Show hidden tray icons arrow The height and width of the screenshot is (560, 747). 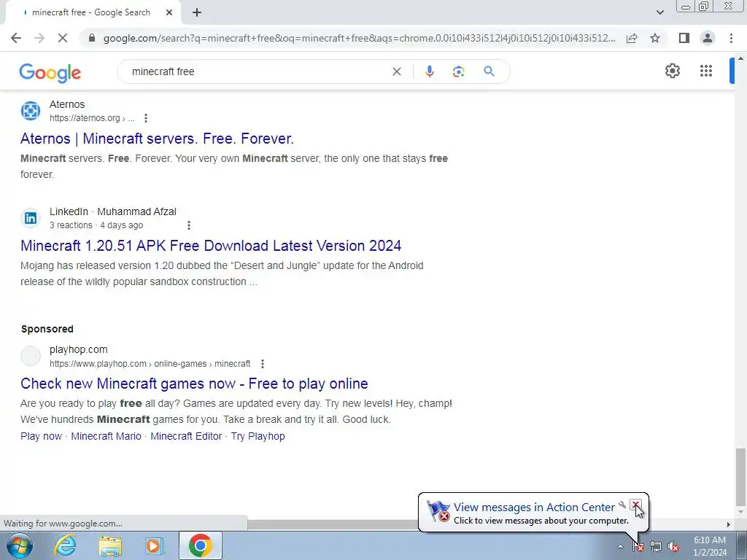pos(620,547)
